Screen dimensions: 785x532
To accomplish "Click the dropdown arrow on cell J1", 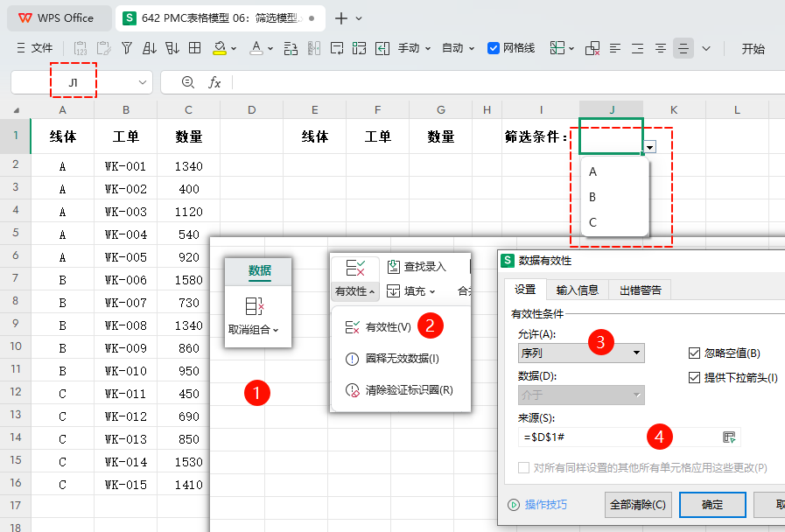I will point(650,147).
